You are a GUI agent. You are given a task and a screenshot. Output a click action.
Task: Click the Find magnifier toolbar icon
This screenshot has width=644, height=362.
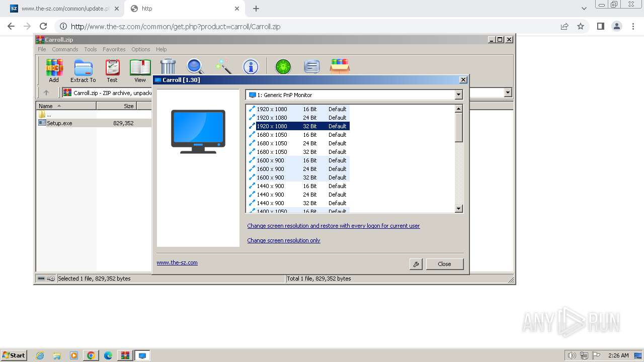point(195,66)
